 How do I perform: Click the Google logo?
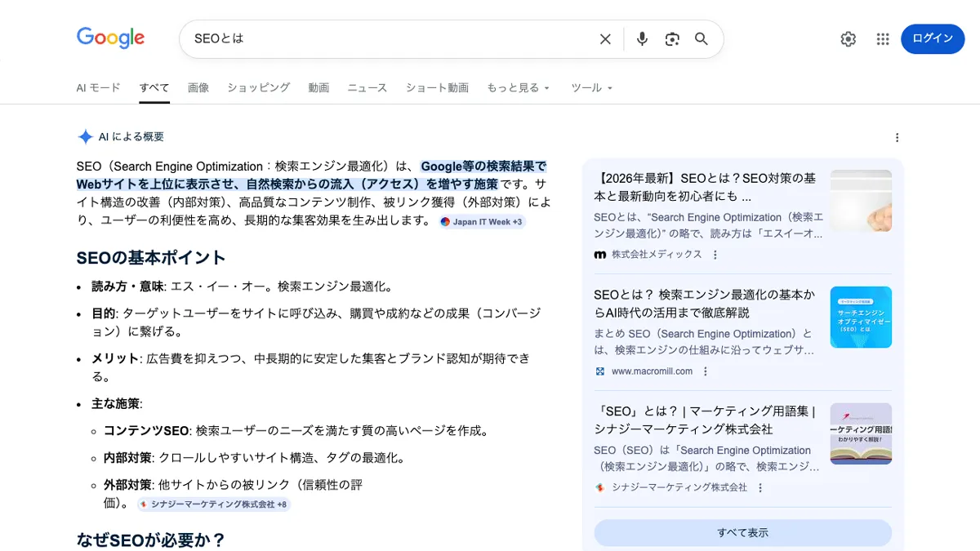(110, 38)
